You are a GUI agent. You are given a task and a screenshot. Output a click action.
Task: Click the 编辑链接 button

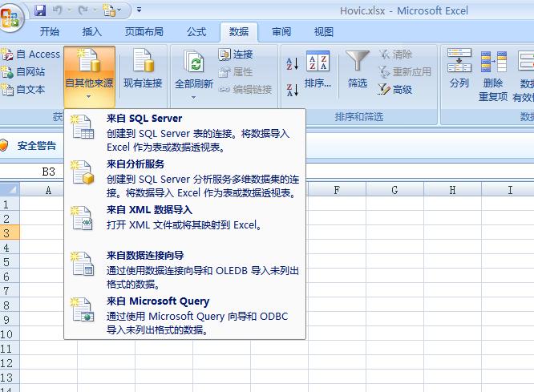point(245,90)
